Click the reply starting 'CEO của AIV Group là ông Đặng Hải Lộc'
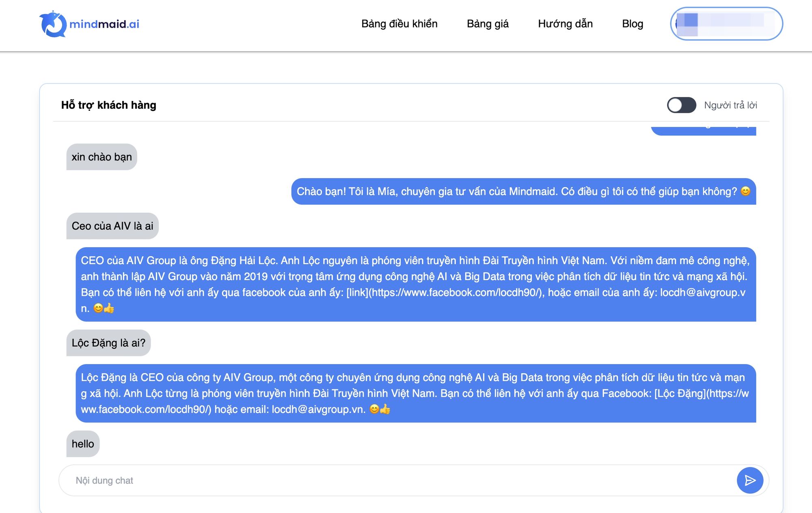The width and height of the screenshot is (812, 513). [x=416, y=285]
